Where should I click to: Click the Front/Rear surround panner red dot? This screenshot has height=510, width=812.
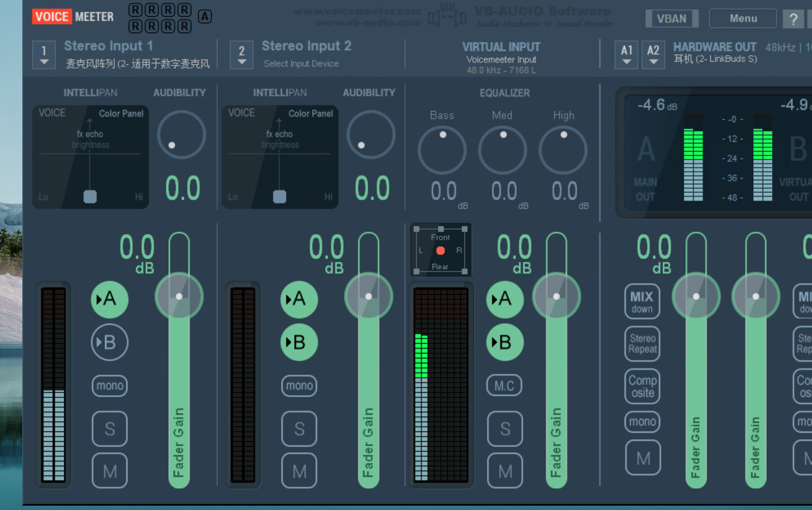(441, 251)
